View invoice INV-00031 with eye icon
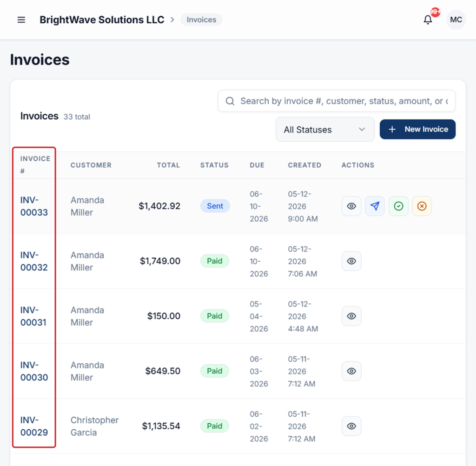 tap(351, 316)
